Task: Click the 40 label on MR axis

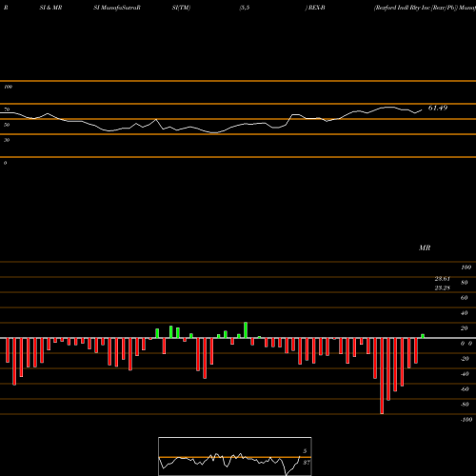Action: pyautogui.click(x=465, y=313)
